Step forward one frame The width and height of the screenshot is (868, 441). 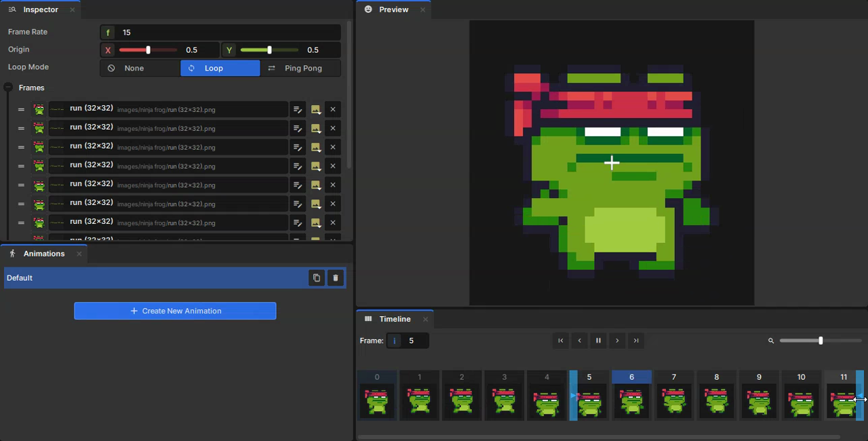pyautogui.click(x=617, y=341)
